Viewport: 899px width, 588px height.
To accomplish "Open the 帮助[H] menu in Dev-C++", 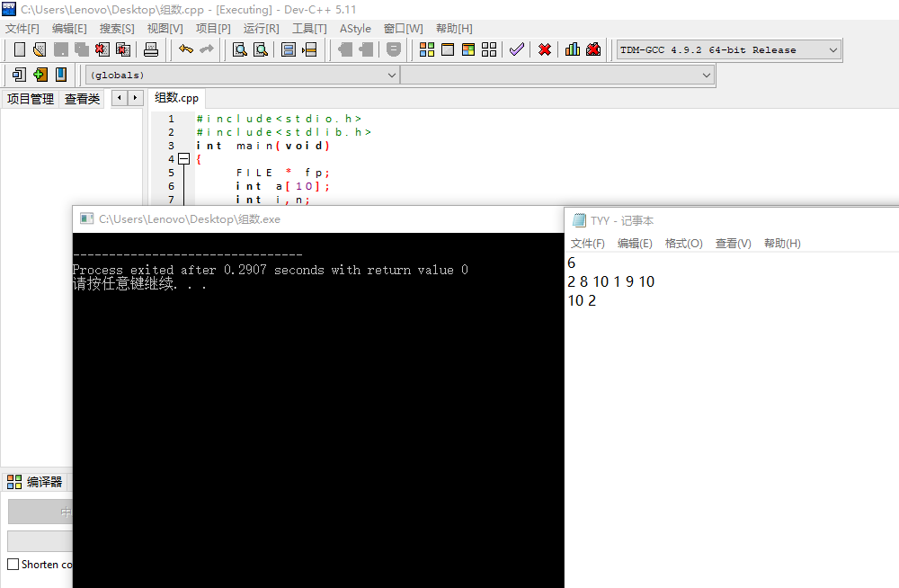I will pyautogui.click(x=454, y=29).
